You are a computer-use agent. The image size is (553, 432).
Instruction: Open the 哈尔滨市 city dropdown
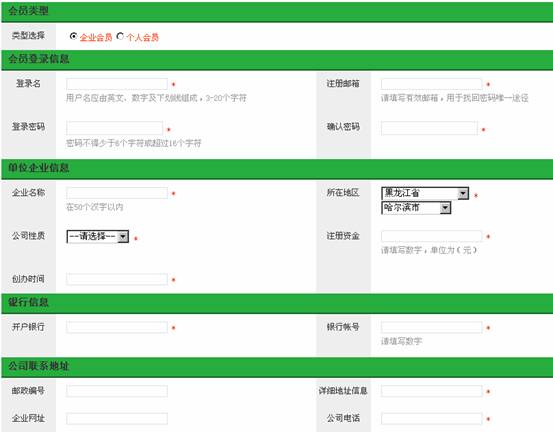[x=416, y=208]
